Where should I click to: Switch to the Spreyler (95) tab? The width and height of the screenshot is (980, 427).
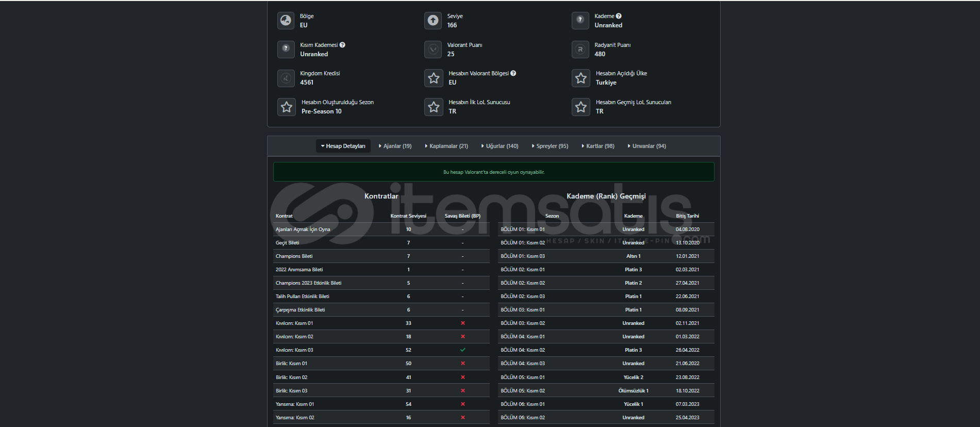(550, 146)
